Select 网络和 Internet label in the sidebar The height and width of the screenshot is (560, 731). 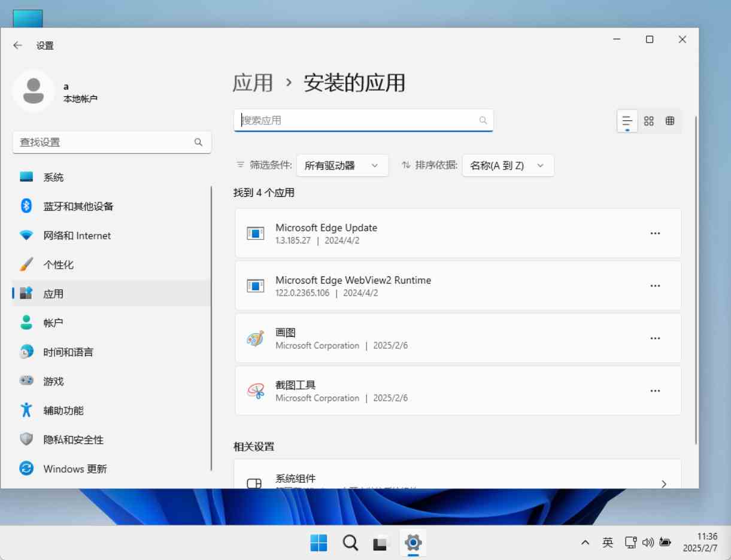click(x=77, y=236)
